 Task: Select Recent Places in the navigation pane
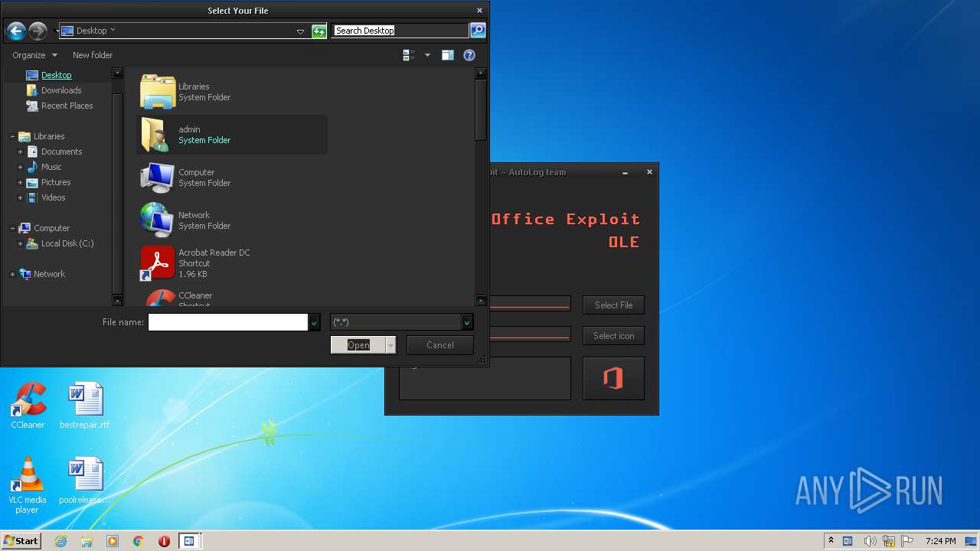(67, 106)
